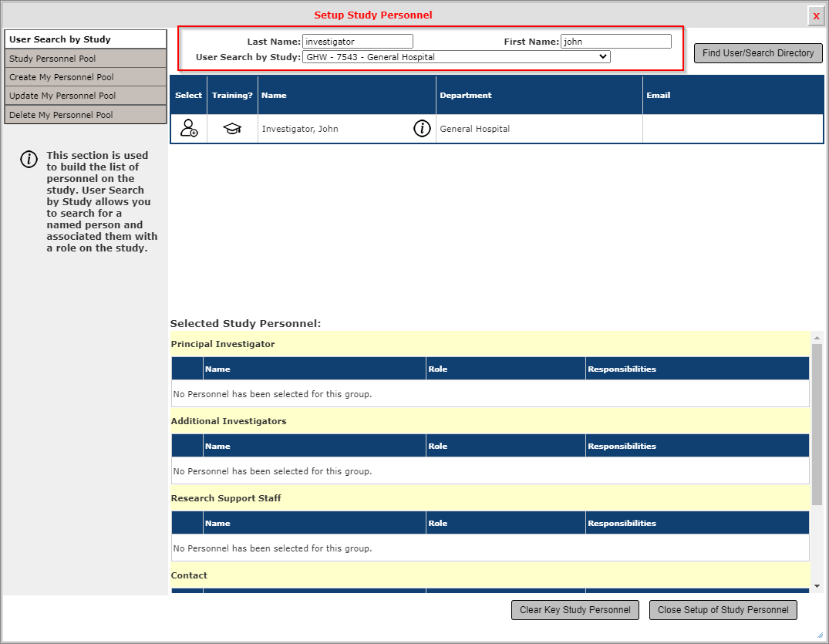The height and width of the screenshot is (644, 829).
Task: Select Investigator, John with add-user icon
Action: (x=189, y=129)
